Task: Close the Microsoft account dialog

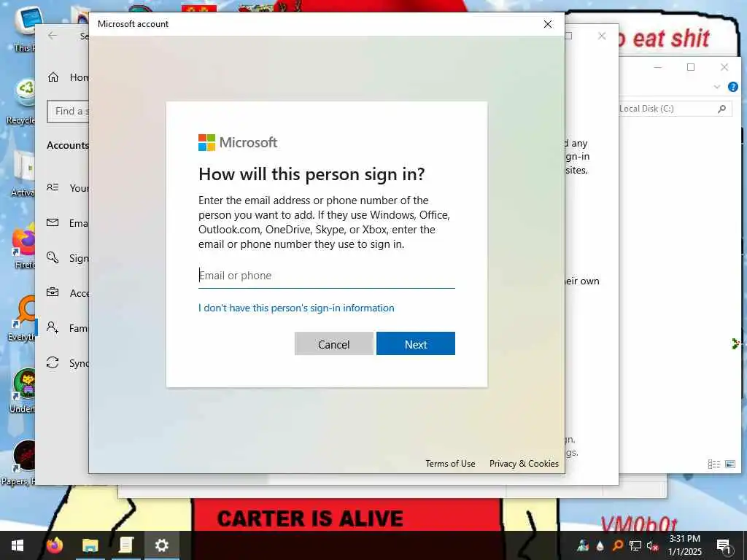Action: pos(548,24)
